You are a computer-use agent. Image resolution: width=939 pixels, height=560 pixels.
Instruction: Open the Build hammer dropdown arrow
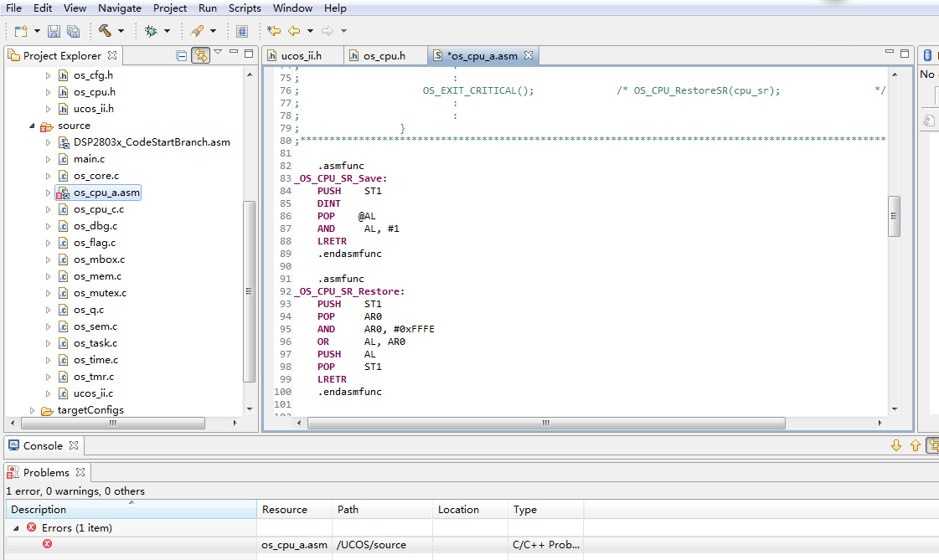(x=121, y=32)
